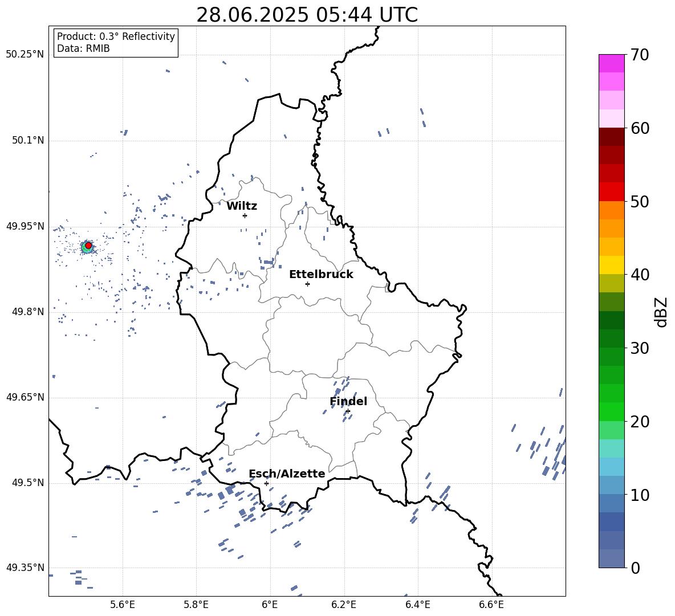Click the 50.25°N latitude label
The width and height of the screenshot is (675, 616).
click(25, 55)
